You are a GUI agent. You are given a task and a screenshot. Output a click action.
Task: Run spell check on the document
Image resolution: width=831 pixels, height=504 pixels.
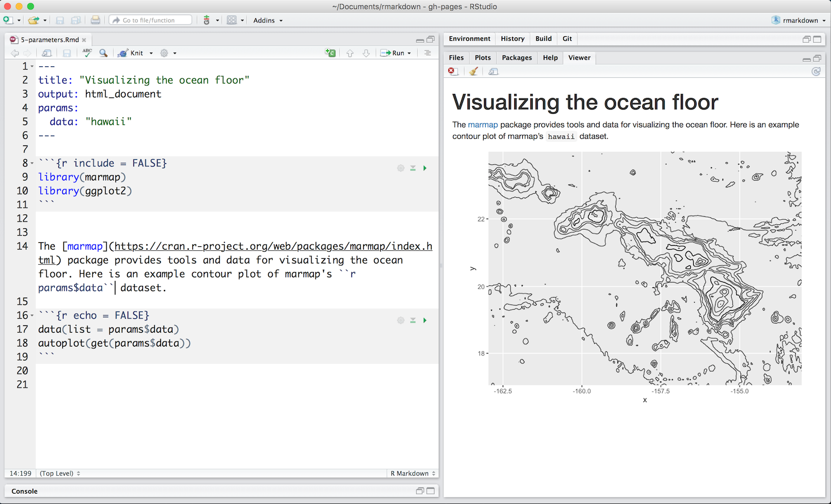87,52
